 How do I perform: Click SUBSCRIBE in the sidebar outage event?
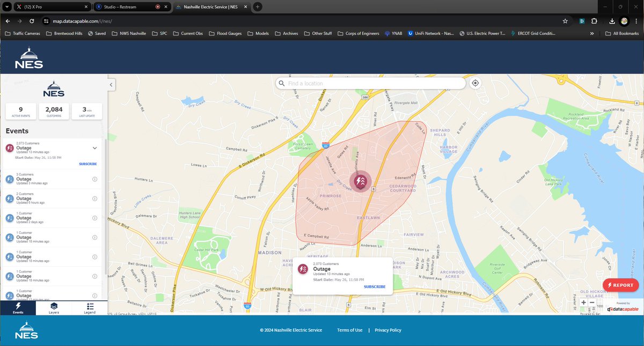coord(88,164)
